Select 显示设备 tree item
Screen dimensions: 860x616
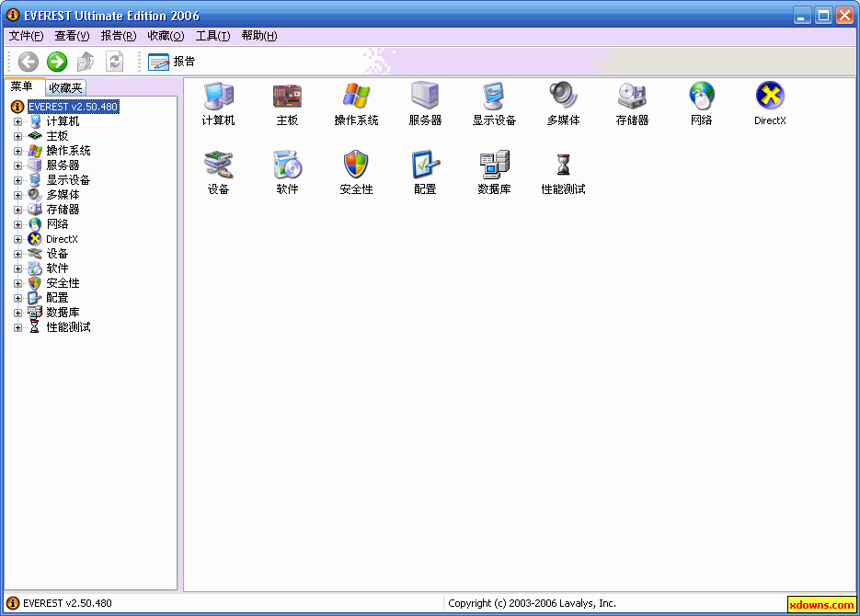click(x=68, y=180)
